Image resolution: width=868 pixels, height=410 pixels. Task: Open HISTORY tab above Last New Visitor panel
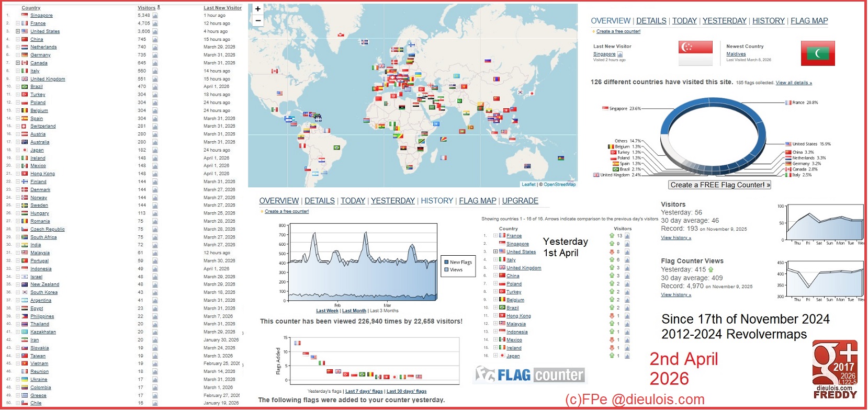pyautogui.click(x=769, y=21)
